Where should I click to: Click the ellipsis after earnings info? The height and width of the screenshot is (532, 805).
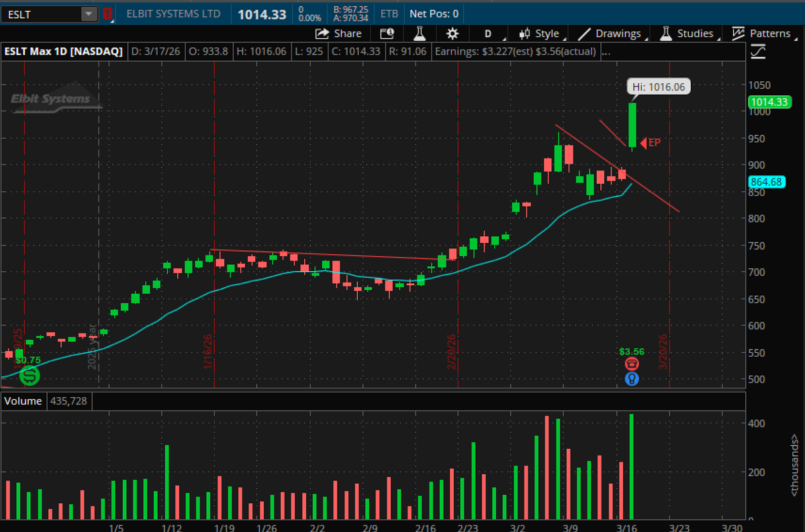606,52
